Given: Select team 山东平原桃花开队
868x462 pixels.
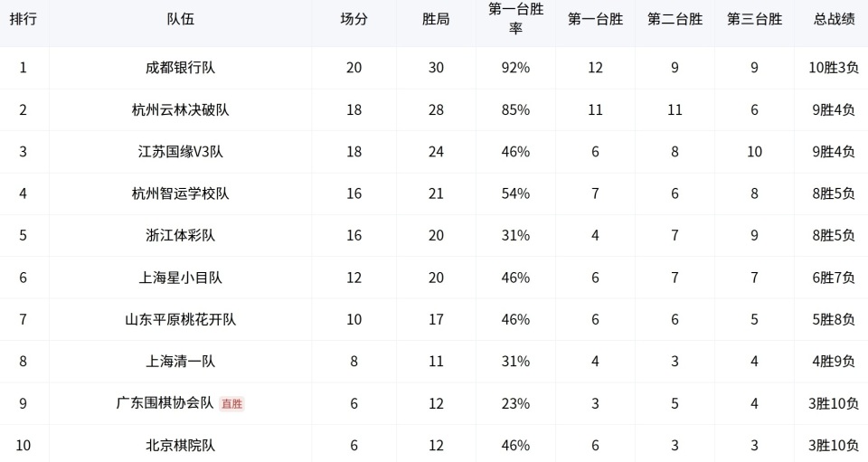Looking at the screenshot, I should (180, 319).
